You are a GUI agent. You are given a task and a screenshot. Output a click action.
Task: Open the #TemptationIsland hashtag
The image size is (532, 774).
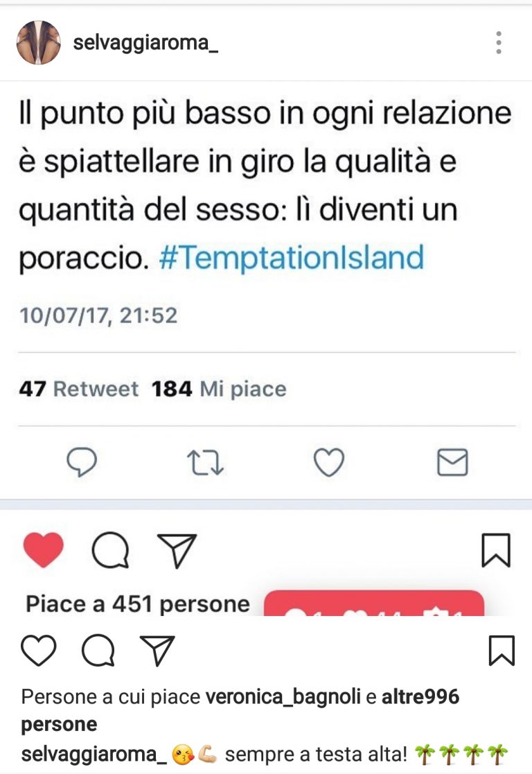[x=292, y=258]
